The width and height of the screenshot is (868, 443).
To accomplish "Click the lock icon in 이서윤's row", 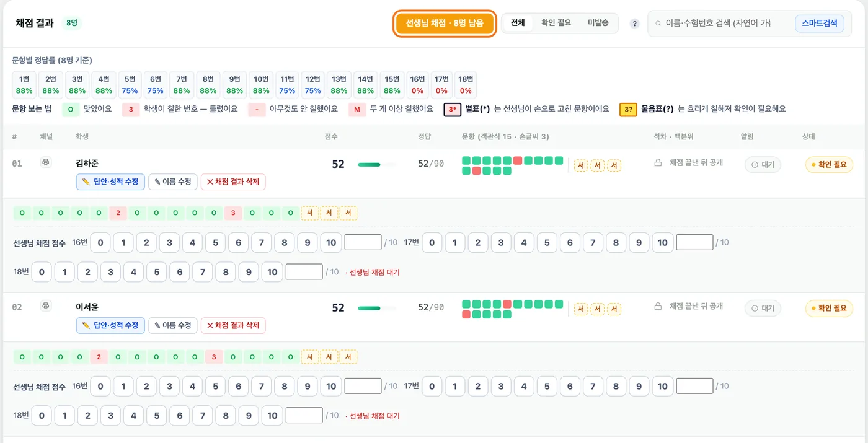I will tap(658, 307).
